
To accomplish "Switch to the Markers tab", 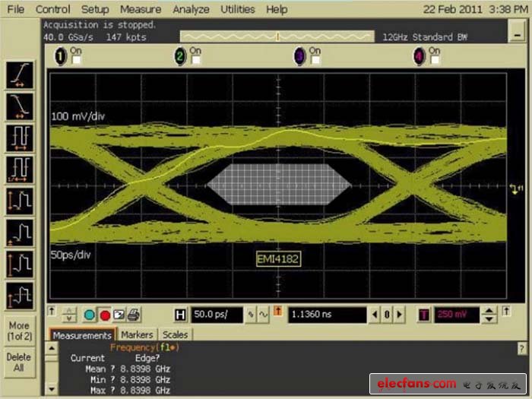I will tap(137, 334).
